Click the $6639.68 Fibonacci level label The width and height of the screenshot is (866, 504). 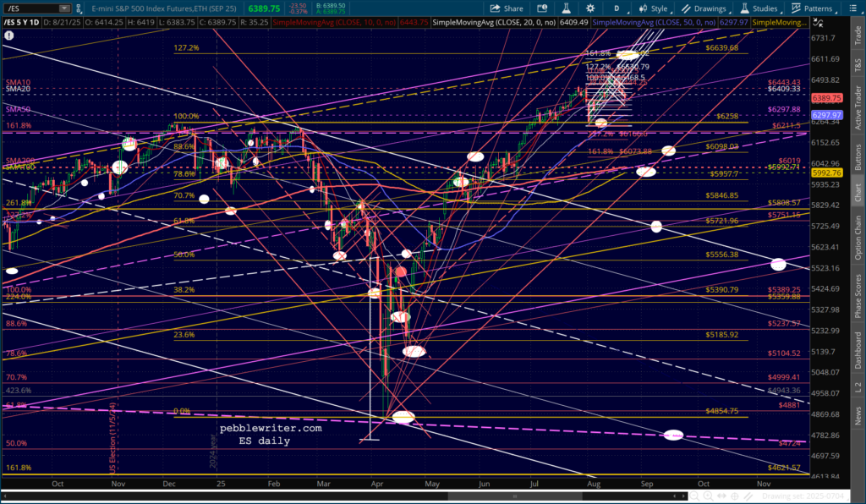(722, 48)
